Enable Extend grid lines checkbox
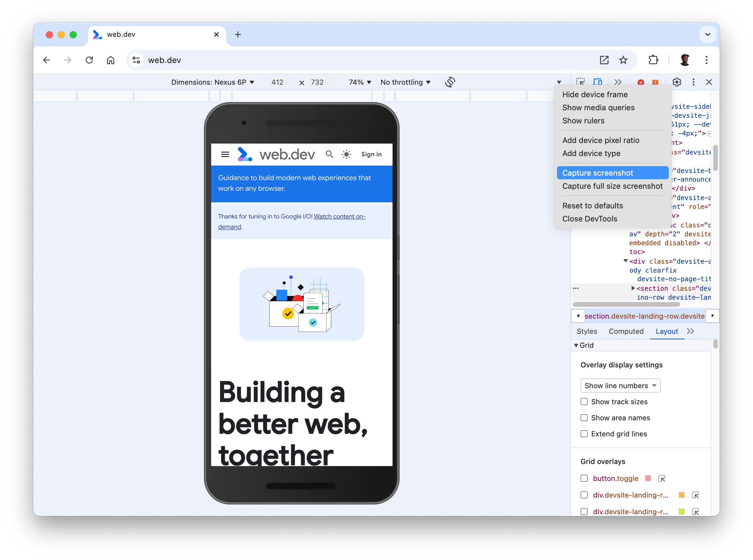The image size is (753, 560). pyautogui.click(x=584, y=434)
